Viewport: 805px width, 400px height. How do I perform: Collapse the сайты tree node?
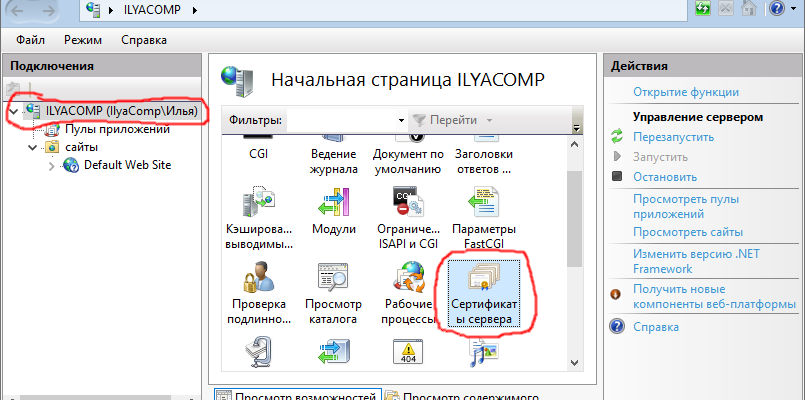tap(33, 148)
